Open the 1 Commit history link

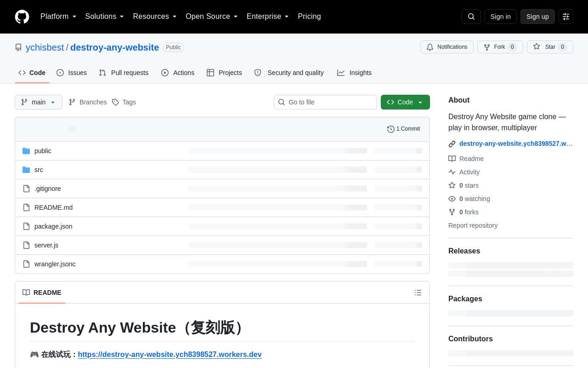[403, 129]
